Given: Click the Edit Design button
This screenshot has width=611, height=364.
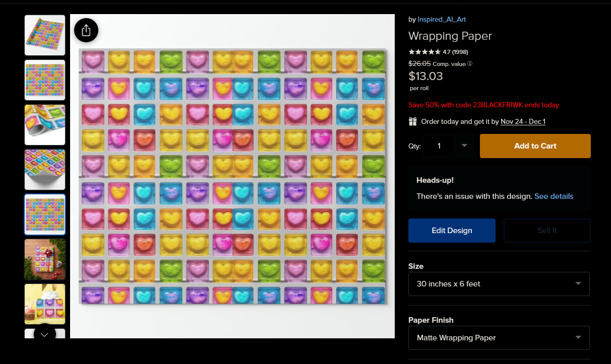Looking at the screenshot, I should point(452,231).
